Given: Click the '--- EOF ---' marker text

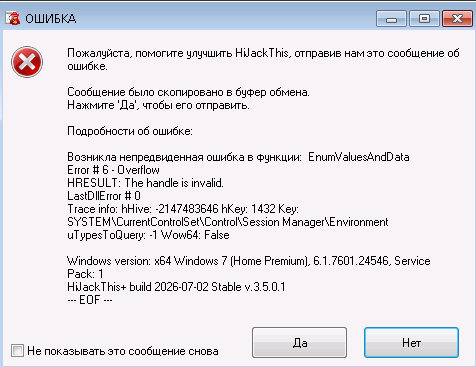Looking at the screenshot, I should pyautogui.click(x=90, y=300).
